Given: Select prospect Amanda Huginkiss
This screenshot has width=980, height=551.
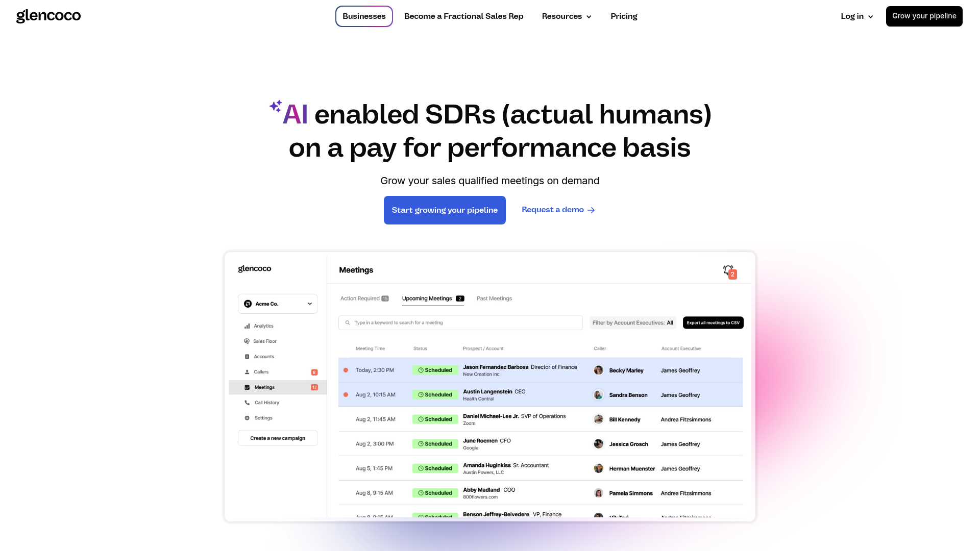Looking at the screenshot, I should pyautogui.click(x=487, y=465).
